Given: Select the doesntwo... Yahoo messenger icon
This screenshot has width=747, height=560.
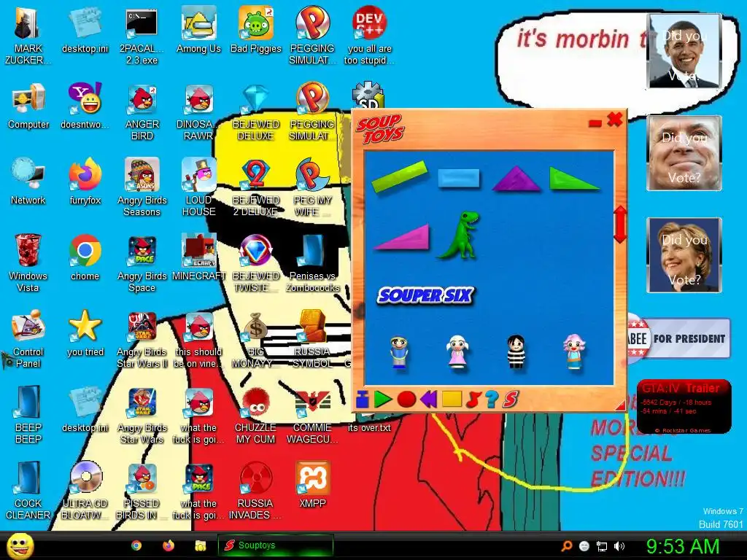Looking at the screenshot, I should click(x=85, y=106).
